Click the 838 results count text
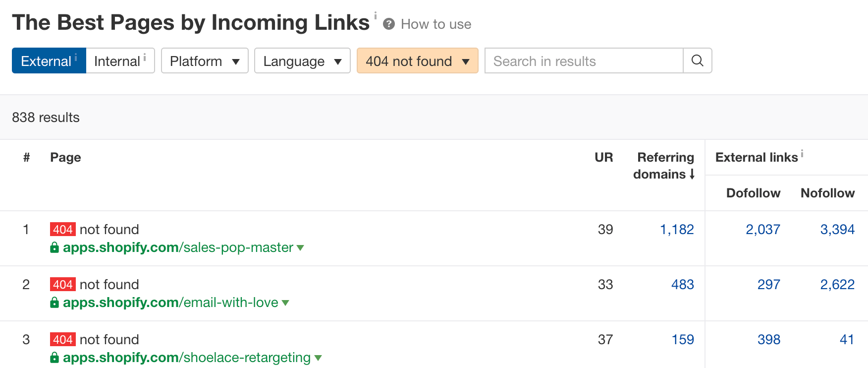Screen dimensions: 868x368 (46, 117)
